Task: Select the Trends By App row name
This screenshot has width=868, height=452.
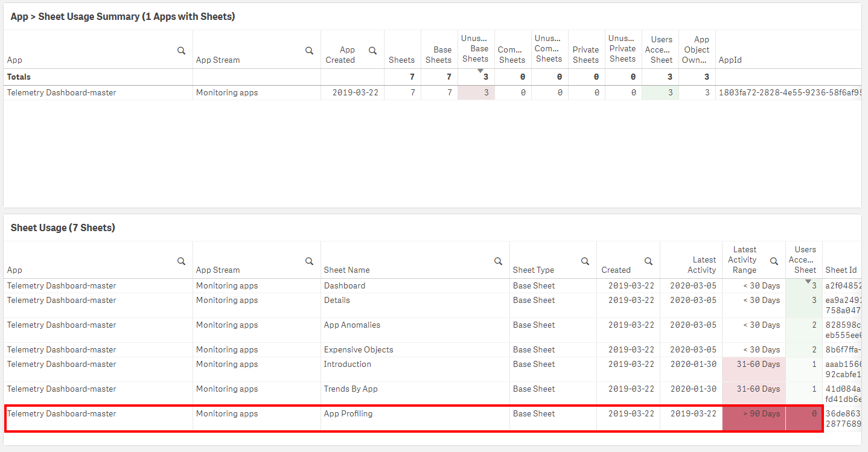Action: [351, 389]
